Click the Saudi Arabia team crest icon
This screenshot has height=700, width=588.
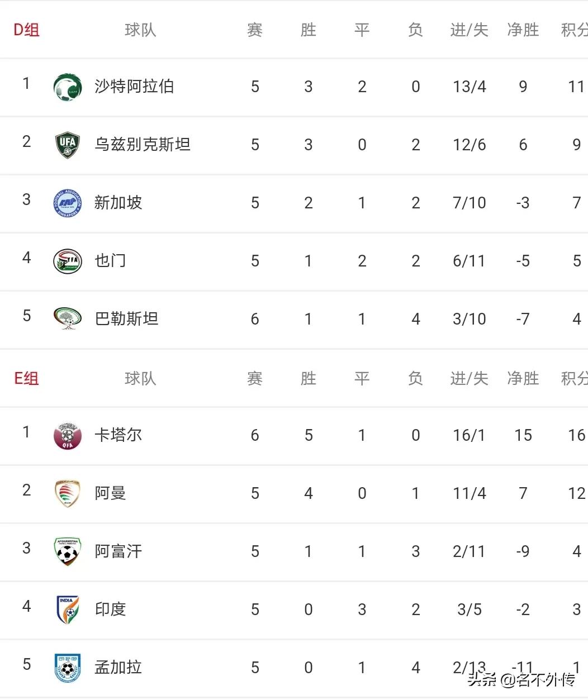pos(68,87)
